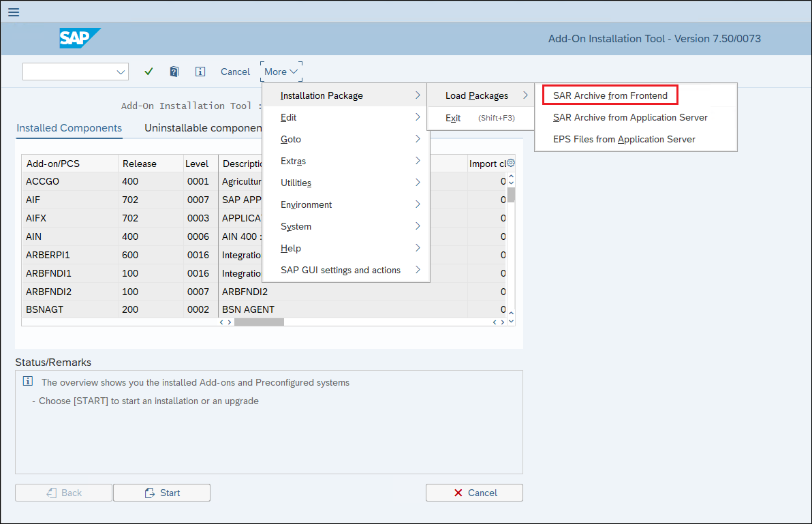Select the ARBFNDI2 add-on cell
812x524 pixels.
click(70, 292)
